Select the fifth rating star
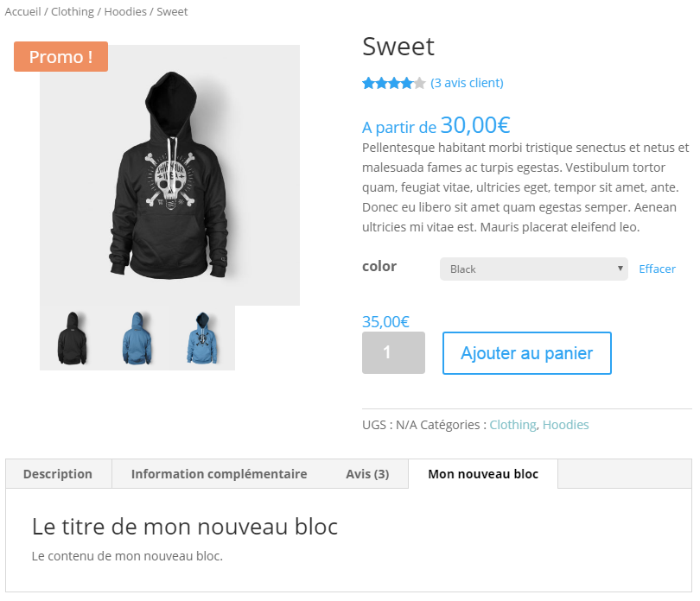Screen dimensions: 700x601 coord(418,82)
